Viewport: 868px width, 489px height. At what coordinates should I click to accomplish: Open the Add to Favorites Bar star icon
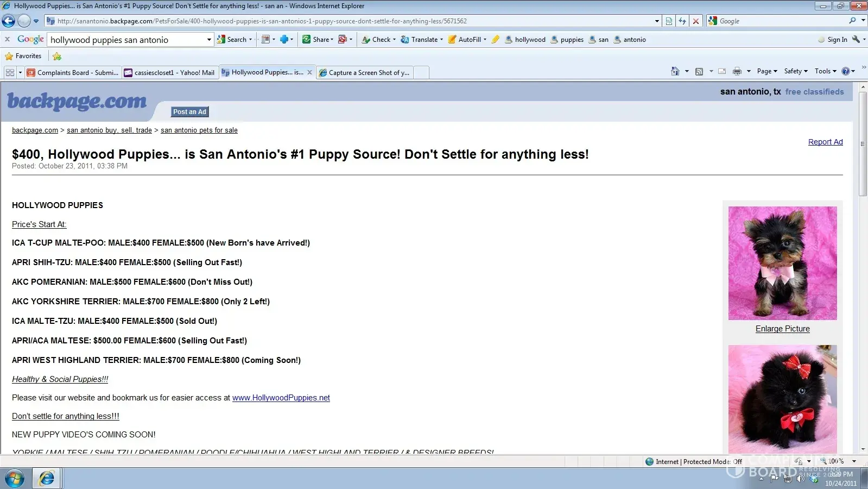pos(57,56)
